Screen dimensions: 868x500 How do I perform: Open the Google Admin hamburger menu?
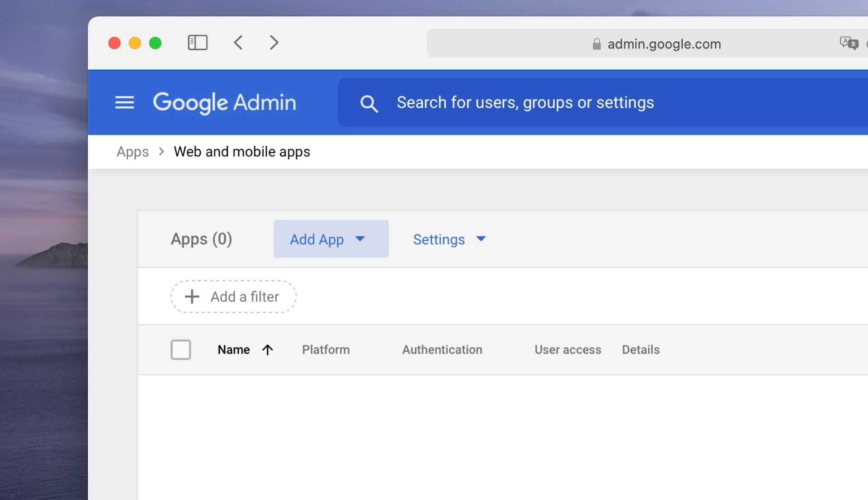[x=124, y=102]
